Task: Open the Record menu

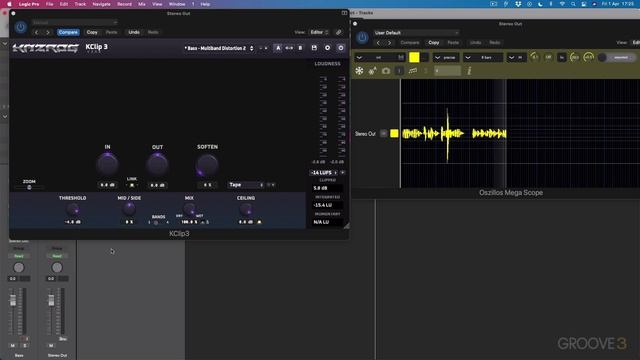Action: coord(124,4)
